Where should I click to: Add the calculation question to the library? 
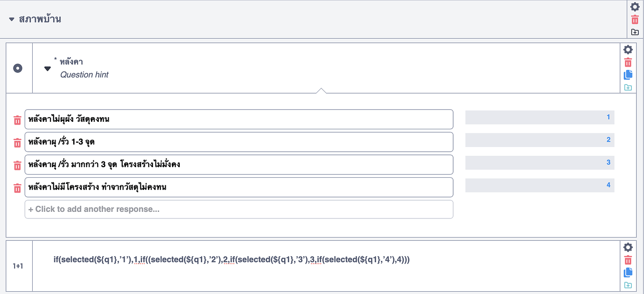click(628, 284)
